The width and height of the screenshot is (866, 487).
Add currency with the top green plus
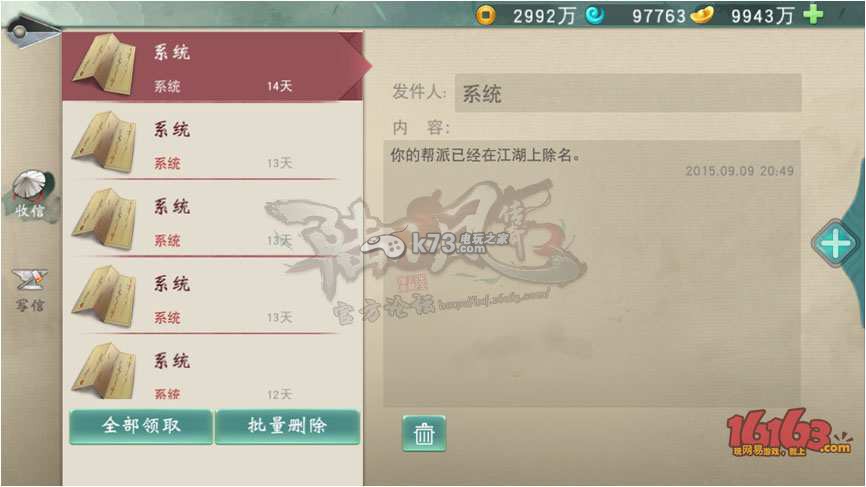(814, 15)
